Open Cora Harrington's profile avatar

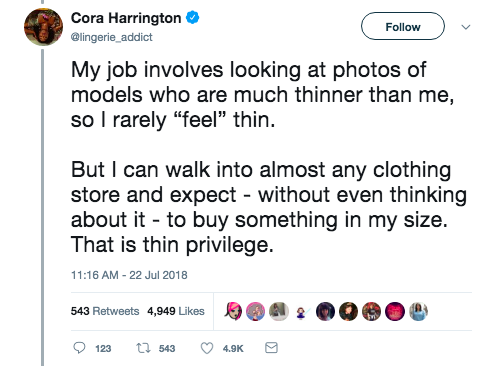43,27
